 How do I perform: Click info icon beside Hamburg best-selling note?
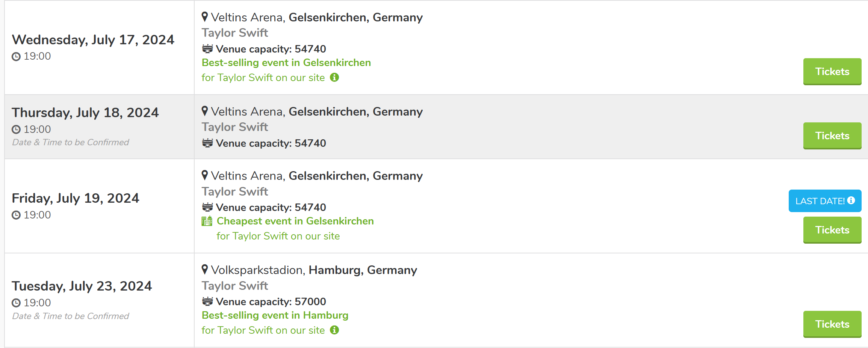[334, 330]
